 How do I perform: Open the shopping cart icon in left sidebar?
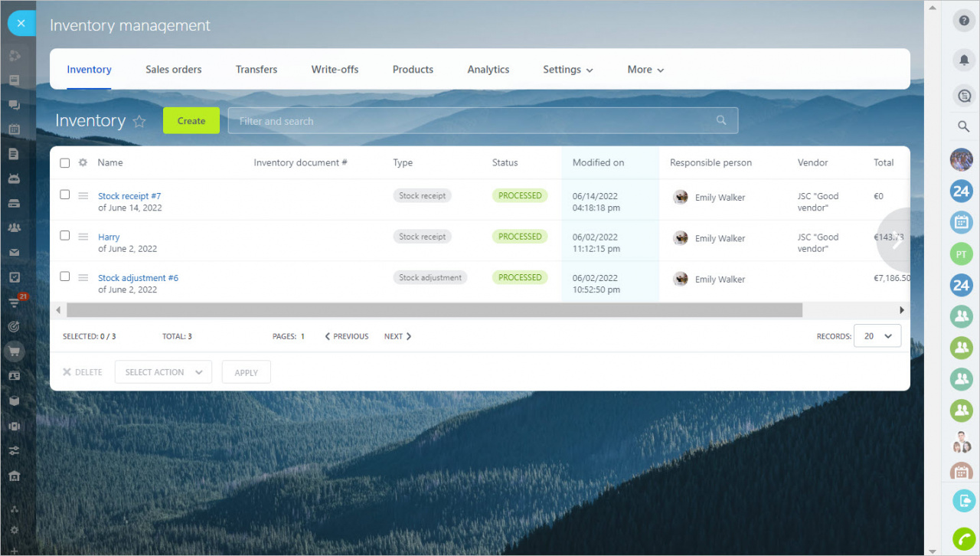click(x=14, y=352)
